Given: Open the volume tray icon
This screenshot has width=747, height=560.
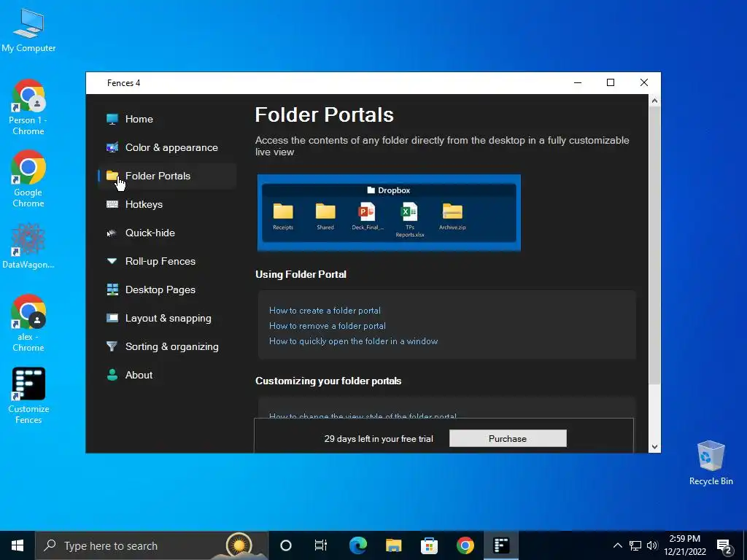Looking at the screenshot, I should click(x=651, y=545).
